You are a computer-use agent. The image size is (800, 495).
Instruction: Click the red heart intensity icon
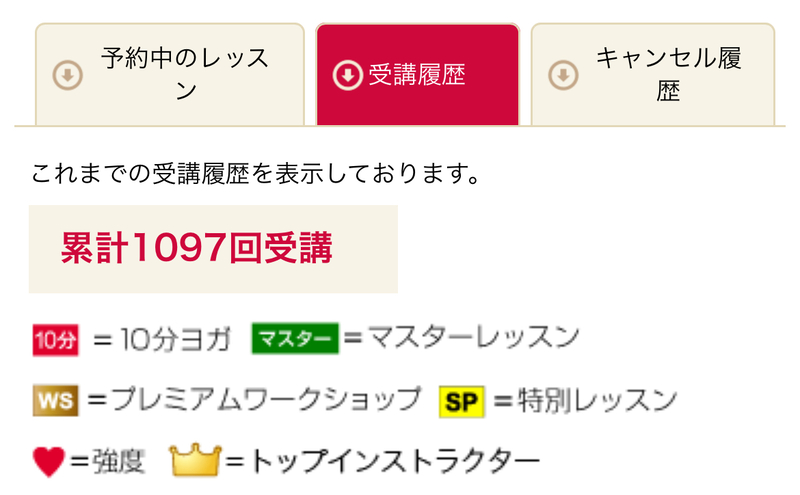[49, 461]
